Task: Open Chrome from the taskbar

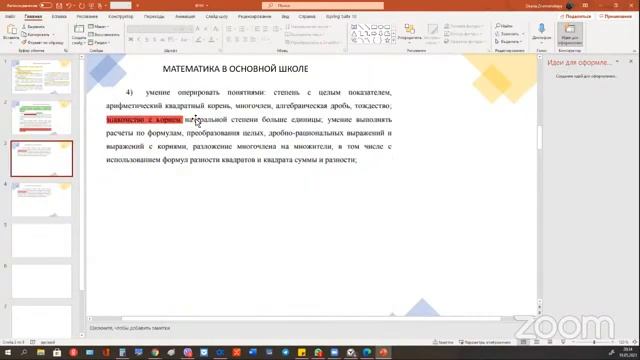Action: coord(155,352)
